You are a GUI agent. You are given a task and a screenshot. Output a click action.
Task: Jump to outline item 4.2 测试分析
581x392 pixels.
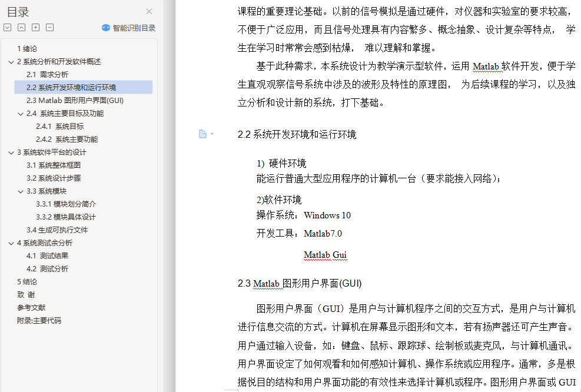coord(48,269)
